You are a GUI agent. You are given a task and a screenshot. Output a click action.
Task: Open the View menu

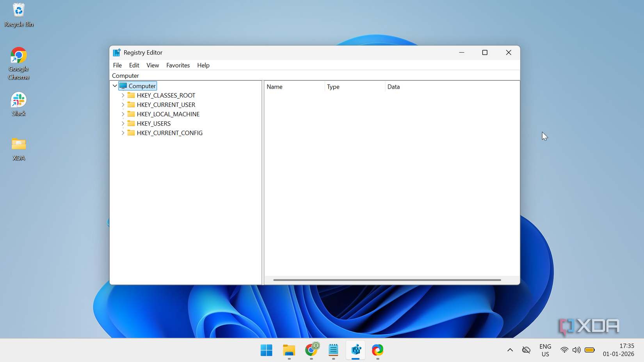point(153,65)
